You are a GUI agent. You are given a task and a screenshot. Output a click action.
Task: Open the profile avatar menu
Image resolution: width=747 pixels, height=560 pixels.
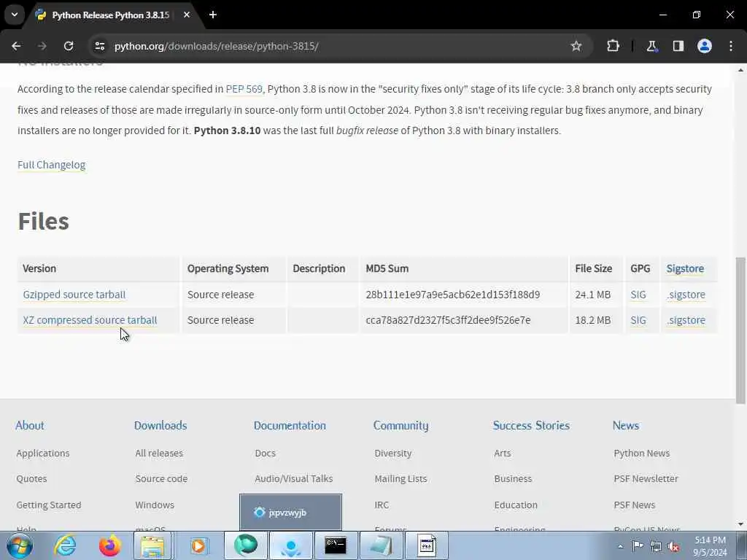click(x=705, y=46)
